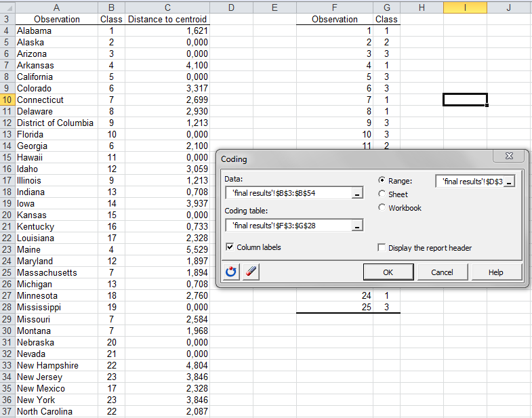Select column B header
This screenshot has height=418, width=532.
tap(111, 7)
